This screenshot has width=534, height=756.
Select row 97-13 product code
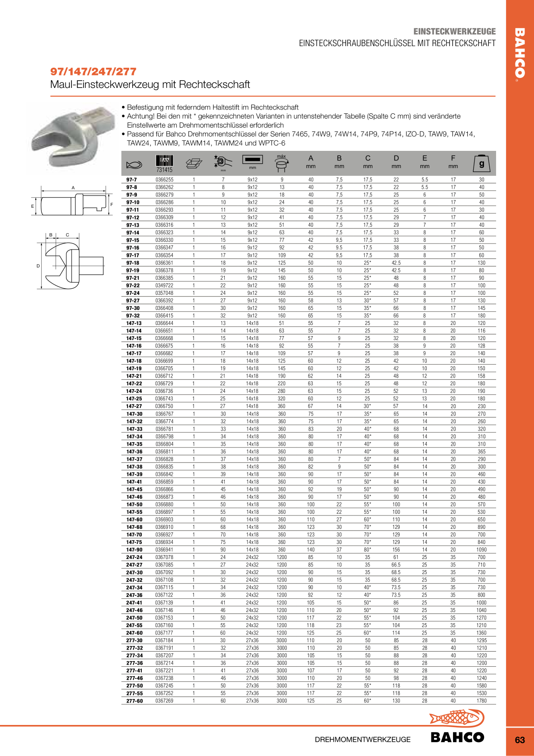(133, 225)
